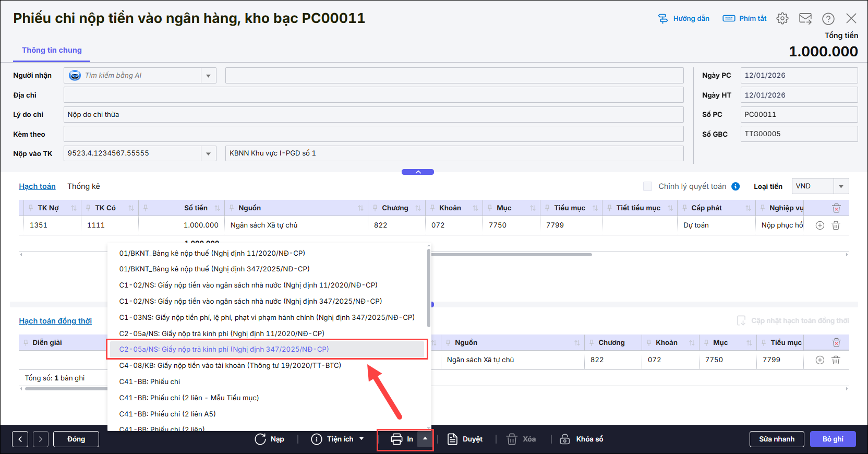Image resolution: width=868 pixels, height=454 pixels.
Task: Select 01/BKNT Bảng kê nộp thuế Nghị định 11/2020
Action: (212, 253)
